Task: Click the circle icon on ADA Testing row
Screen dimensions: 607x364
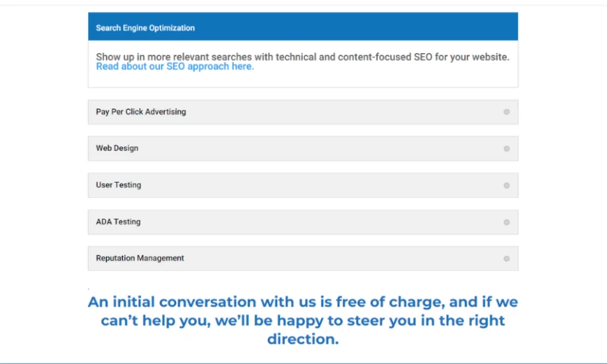Action: (506, 222)
